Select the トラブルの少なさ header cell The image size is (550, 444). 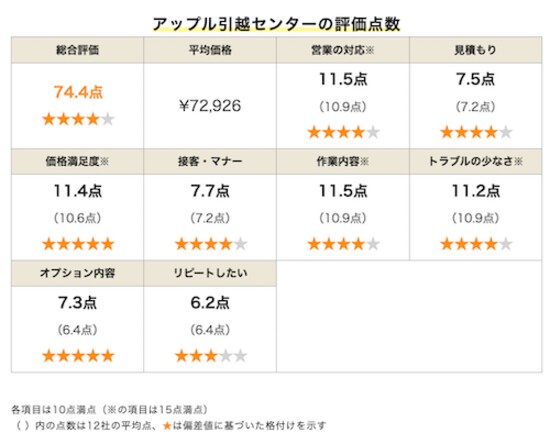tap(476, 162)
